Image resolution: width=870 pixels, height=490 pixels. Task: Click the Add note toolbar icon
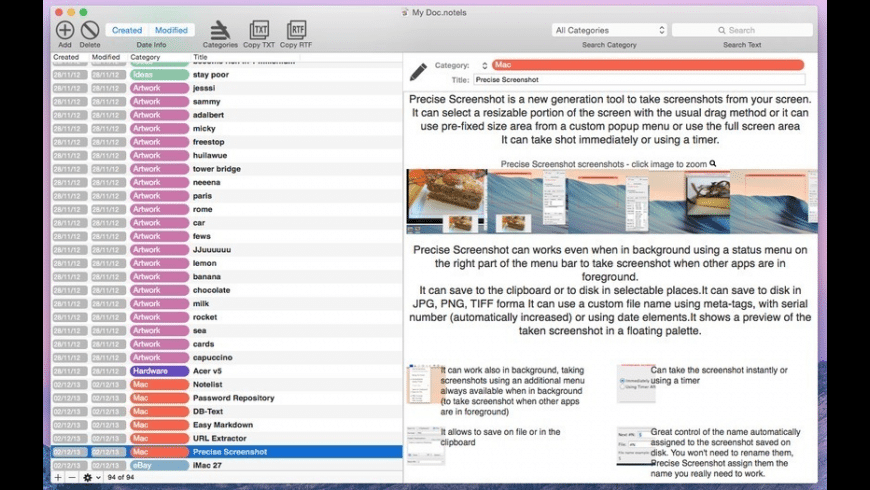pos(65,30)
